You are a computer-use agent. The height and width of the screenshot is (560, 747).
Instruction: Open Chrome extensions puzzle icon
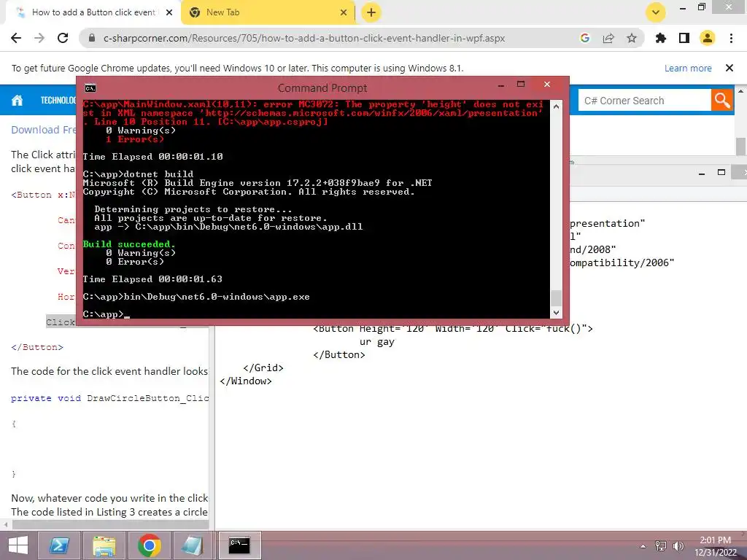[661, 38]
